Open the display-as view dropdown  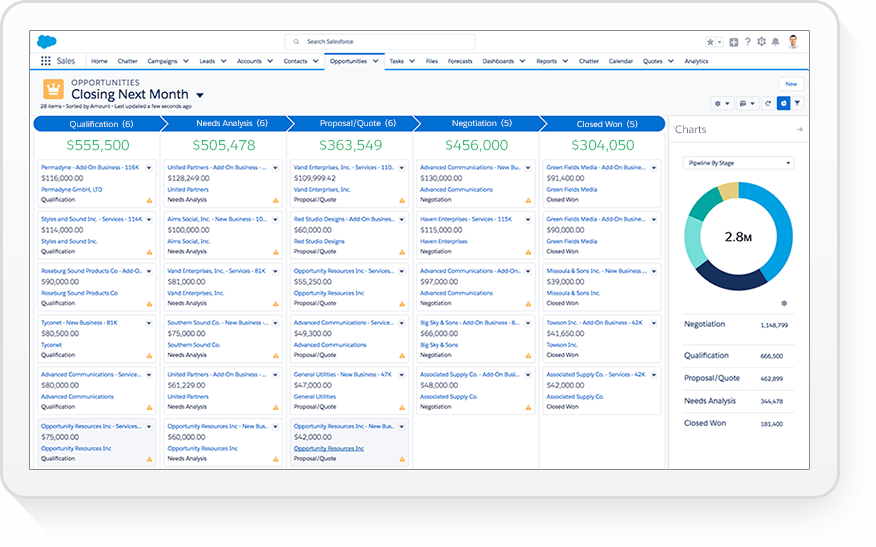pos(748,103)
